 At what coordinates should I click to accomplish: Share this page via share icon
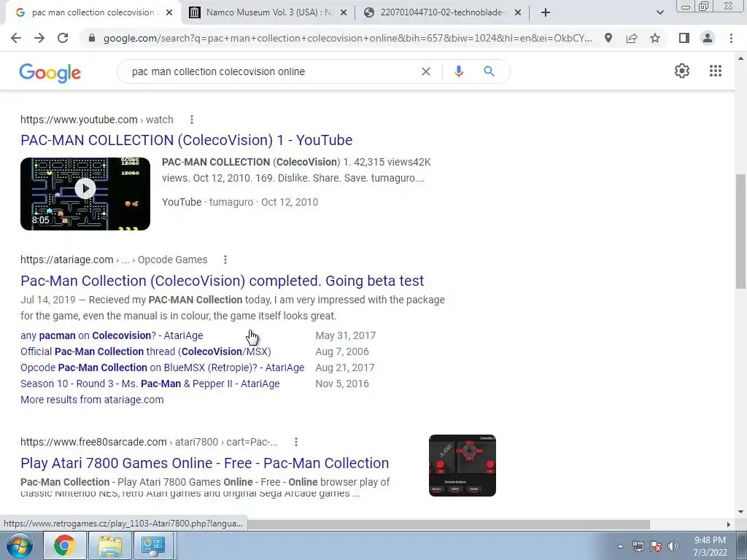click(x=632, y=38)
